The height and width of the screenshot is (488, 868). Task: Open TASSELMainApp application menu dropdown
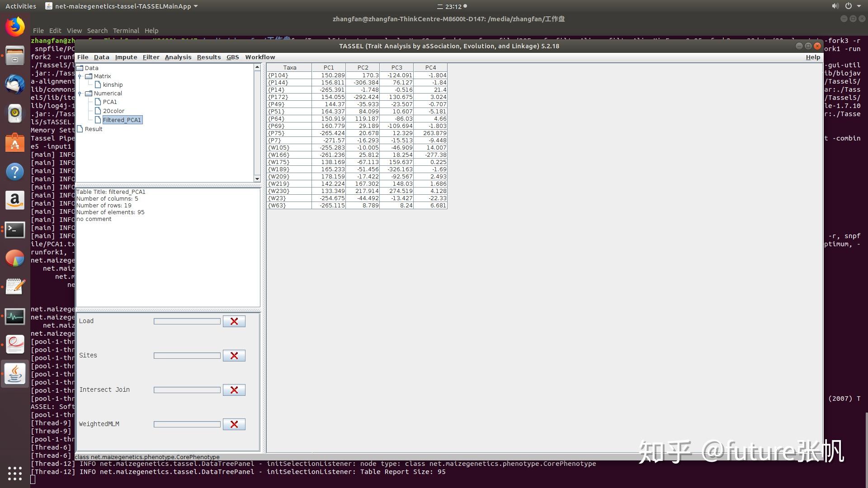tap(122, 6)
